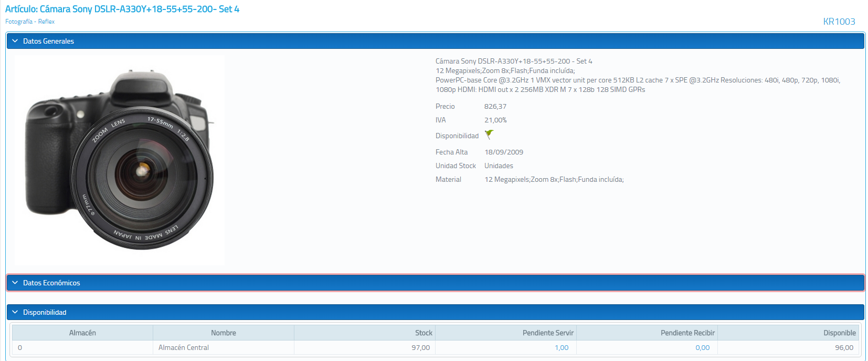Click the Precio field label
Screen dimensions: 868x361
tap(445, 106)
